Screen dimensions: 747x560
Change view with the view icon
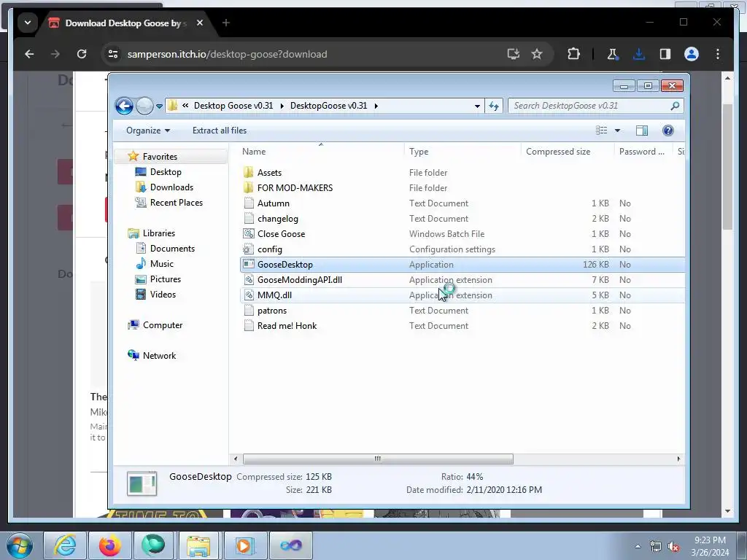[601, 131]
